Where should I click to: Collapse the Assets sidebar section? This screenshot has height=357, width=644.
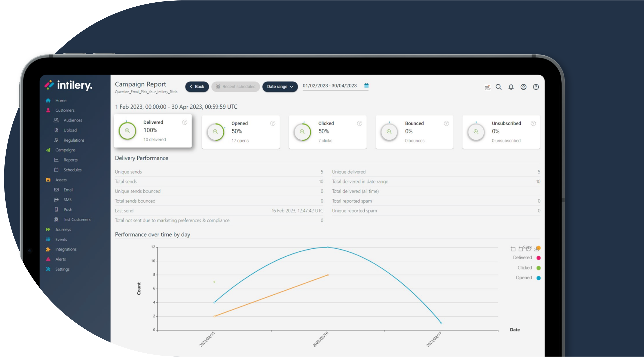(61, 180)
